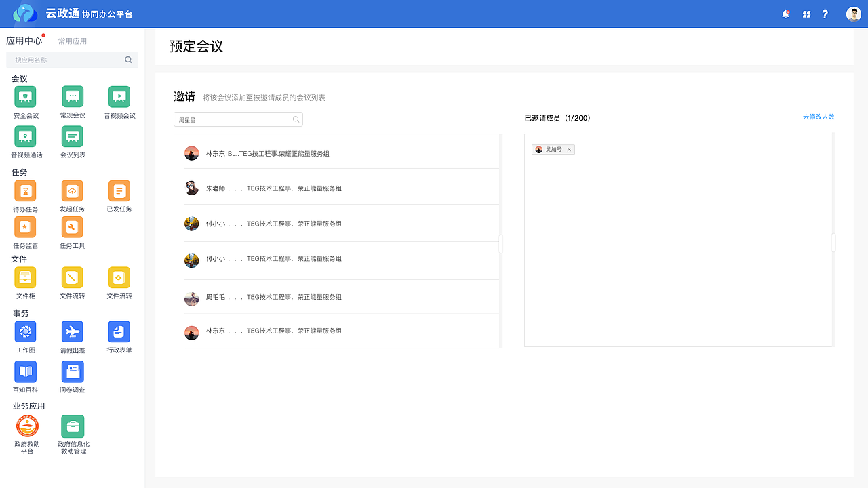This screenshot has width=868, height=488.
Task: Remove 吴加号 from invited members
Action: coord(569,149)
